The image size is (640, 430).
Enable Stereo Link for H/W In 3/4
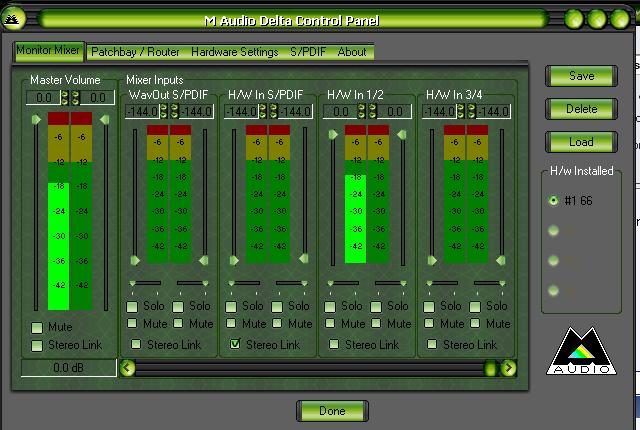[x=432, y=344]
